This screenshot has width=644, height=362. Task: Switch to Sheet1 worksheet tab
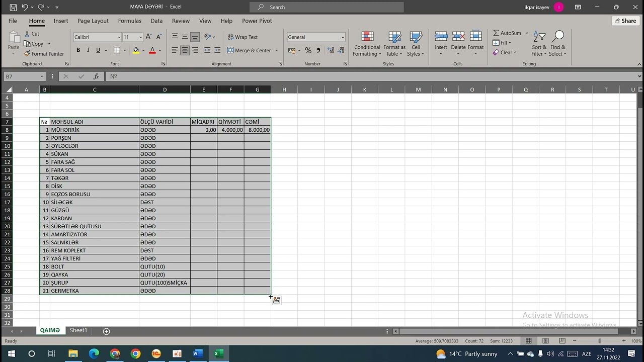(78, 330)
